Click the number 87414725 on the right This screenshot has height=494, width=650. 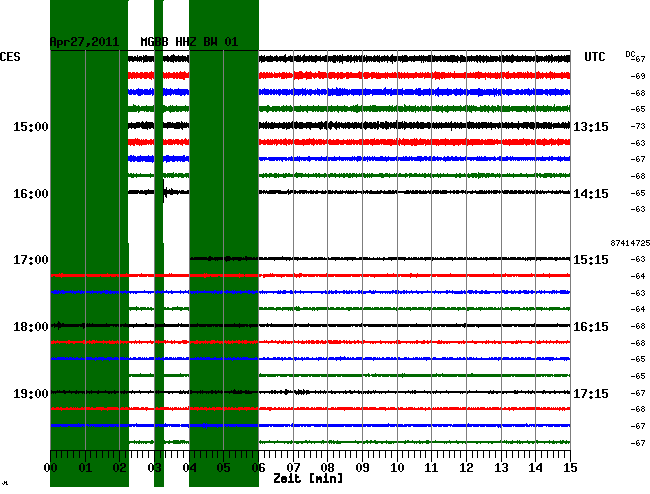coord(630,243)
